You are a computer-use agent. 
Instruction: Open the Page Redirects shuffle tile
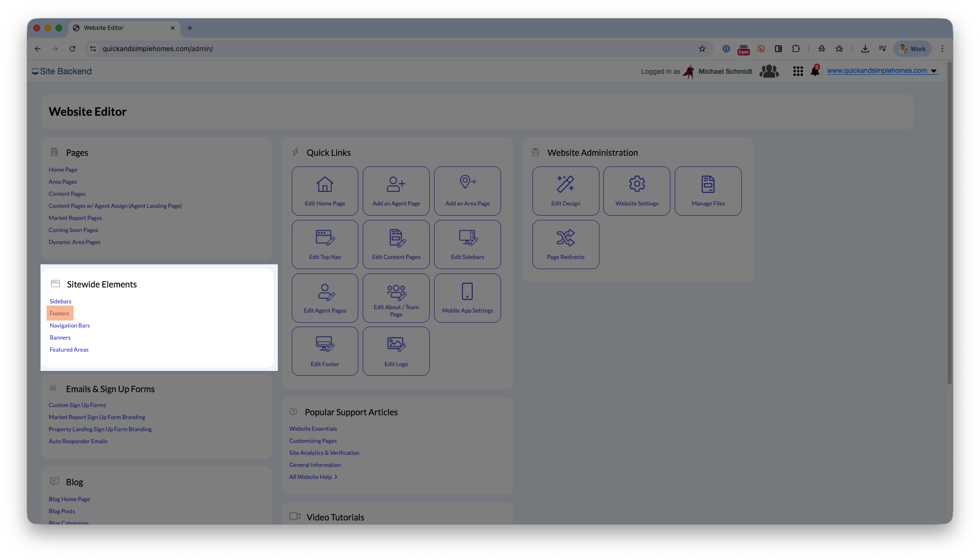566,245
